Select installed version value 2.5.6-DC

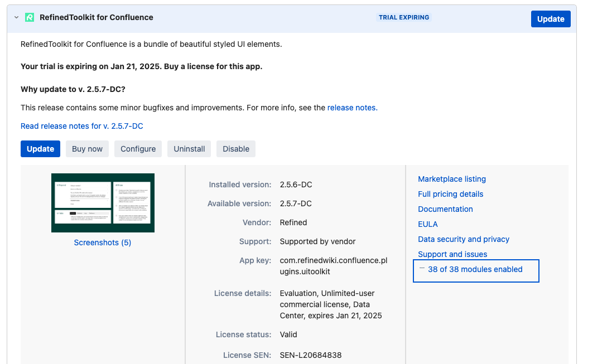(296, 185)
